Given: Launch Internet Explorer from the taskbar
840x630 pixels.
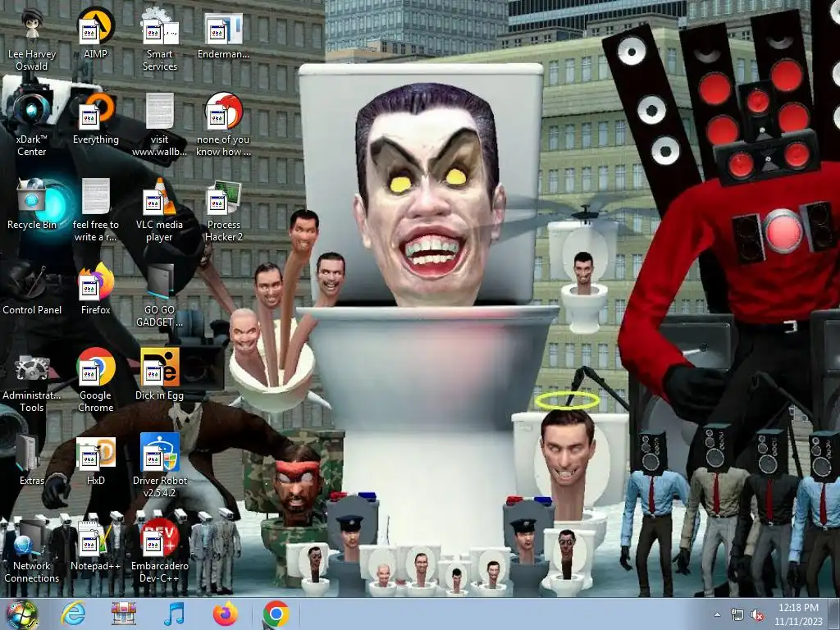Looking at the screenshot, I should click(x=72, y=614).
